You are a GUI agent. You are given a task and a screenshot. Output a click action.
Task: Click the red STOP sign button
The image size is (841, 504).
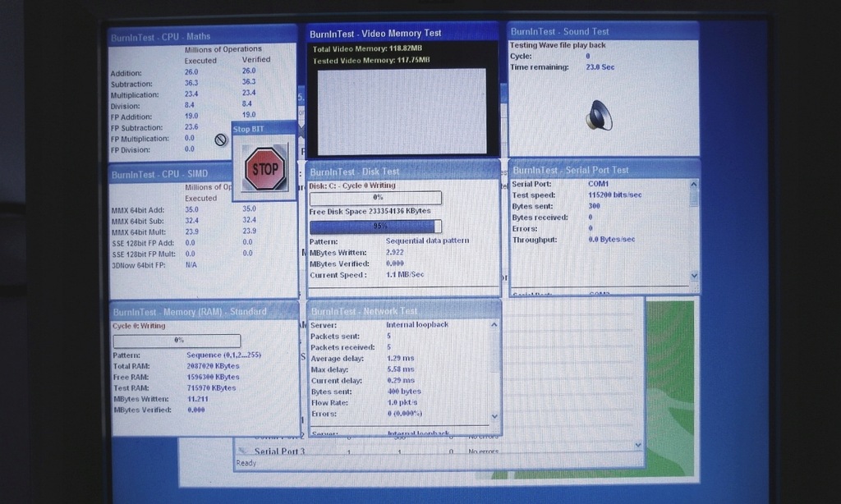click(264, 169)
